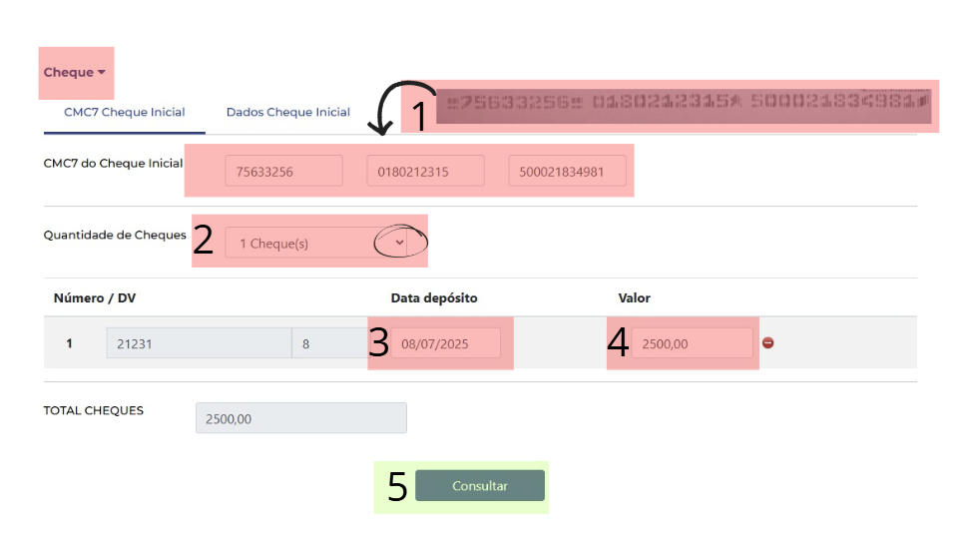Switch to Dados Cheque Inicial tab
This screenshot has height=550, width=980.
(x=288, y=113)
